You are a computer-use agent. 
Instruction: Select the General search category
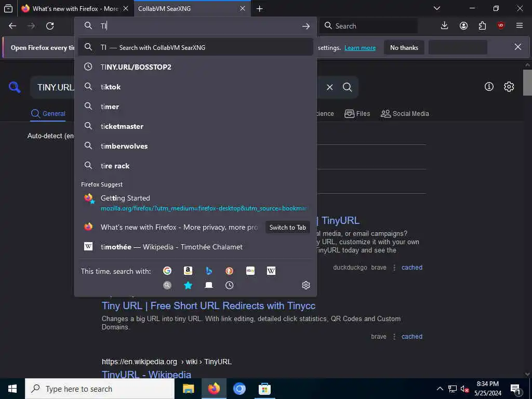[x=48, y=114]
